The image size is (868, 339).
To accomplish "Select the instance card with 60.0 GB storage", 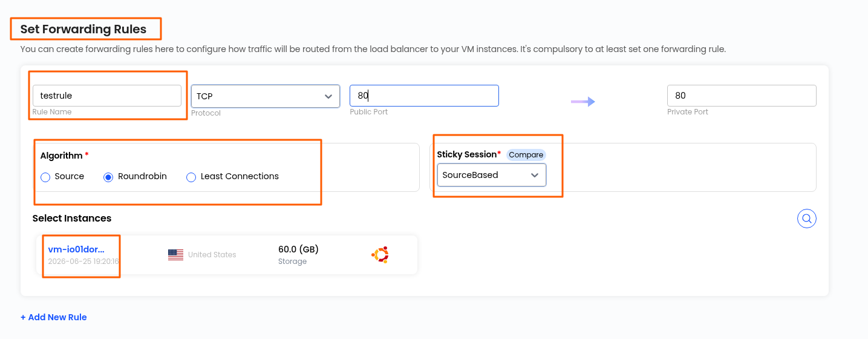I will [227, 255].
